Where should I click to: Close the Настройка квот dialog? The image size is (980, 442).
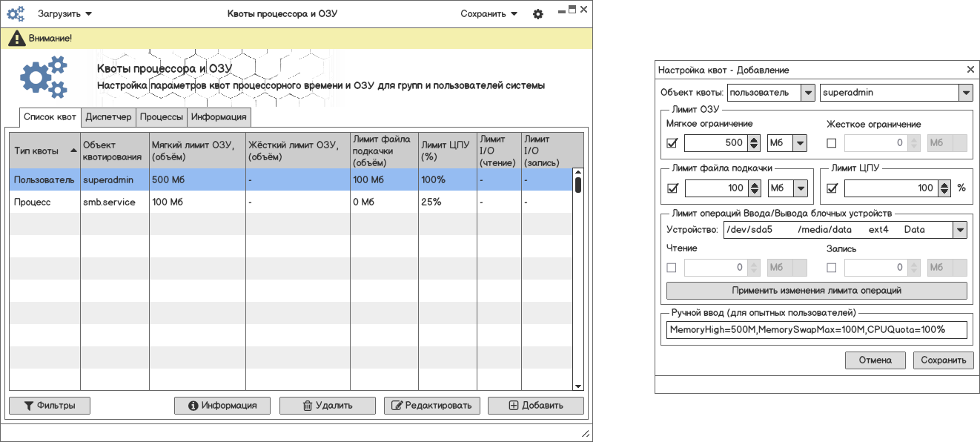click(x=970, y=70)
